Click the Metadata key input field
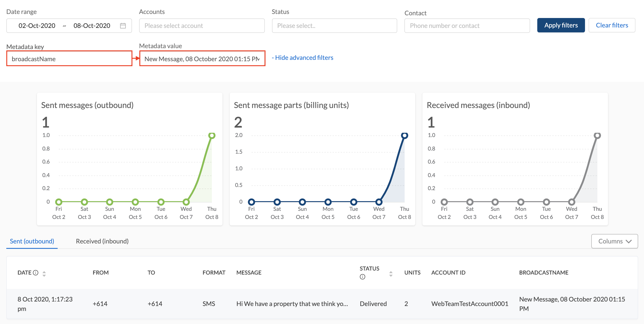644x324 pixels. point(69,59)
